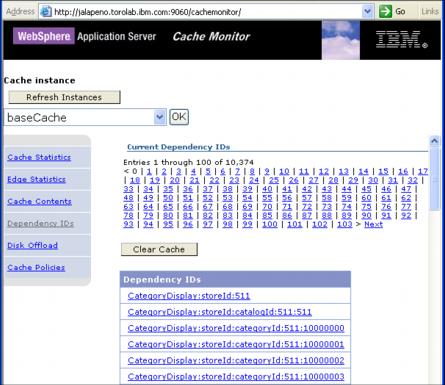445x385 pixels.
Task: Open categoryId:511:10000000 dependency link
Action: pos(236,328)
